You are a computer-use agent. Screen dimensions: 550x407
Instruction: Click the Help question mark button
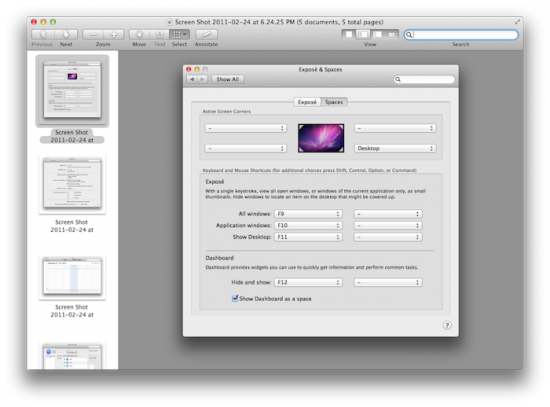pos(447,325)
